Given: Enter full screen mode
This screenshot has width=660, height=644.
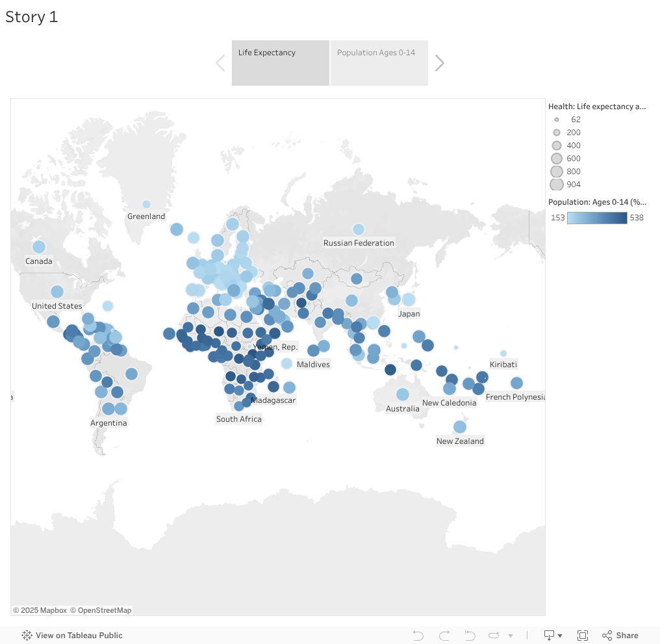Looking at the screenshot, I should pos(583,635).
